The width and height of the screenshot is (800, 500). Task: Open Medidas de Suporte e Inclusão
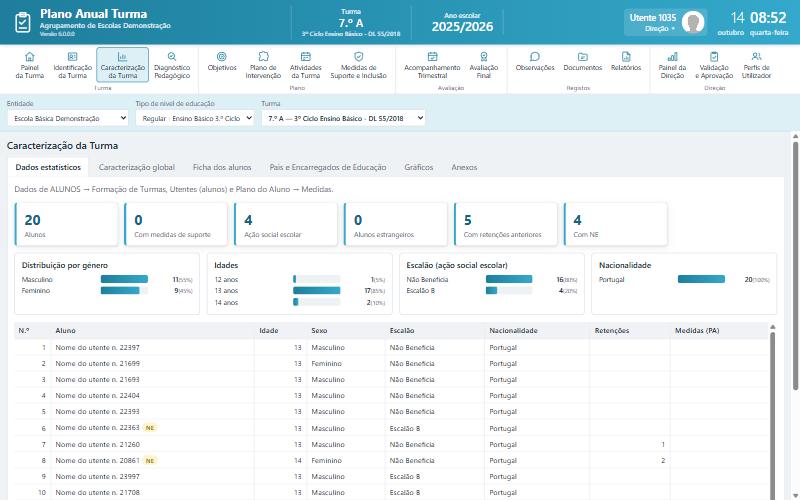tap(358, 65)
